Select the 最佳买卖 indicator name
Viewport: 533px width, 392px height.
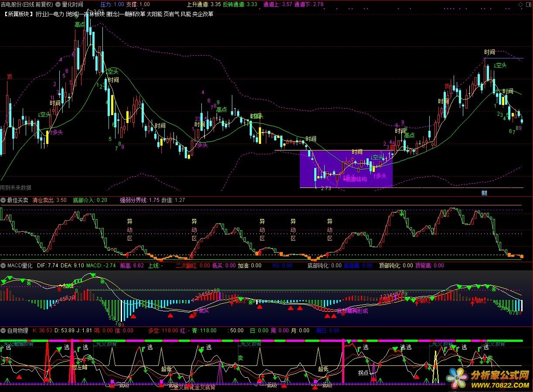18,200
